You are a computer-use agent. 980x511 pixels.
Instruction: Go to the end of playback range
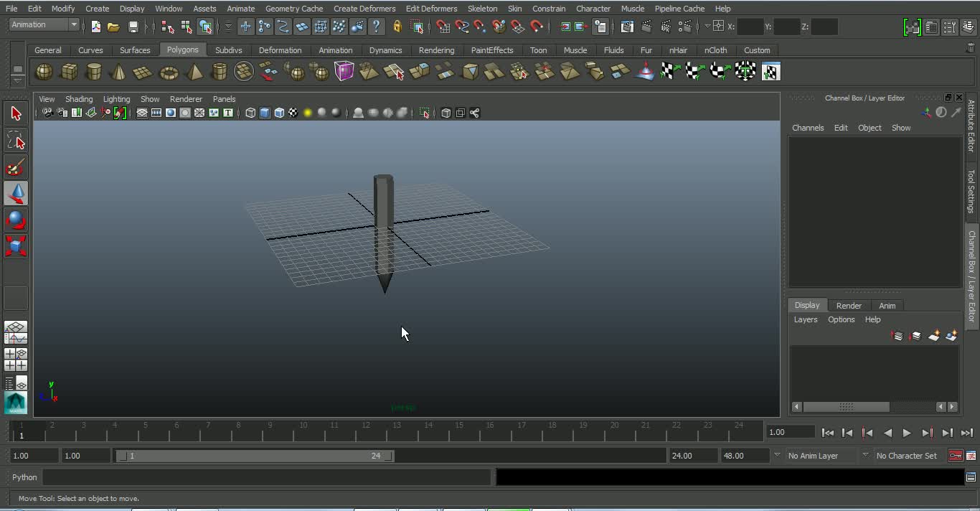coord(966,433)
